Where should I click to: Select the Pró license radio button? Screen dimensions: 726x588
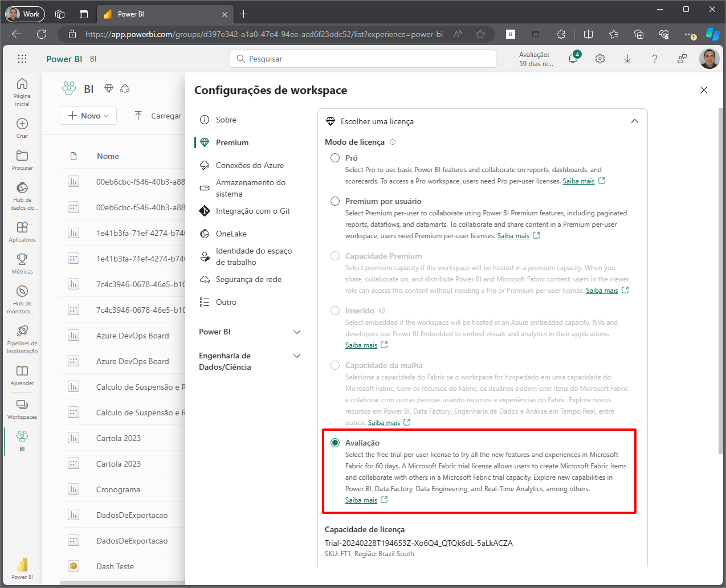(335, 158)
